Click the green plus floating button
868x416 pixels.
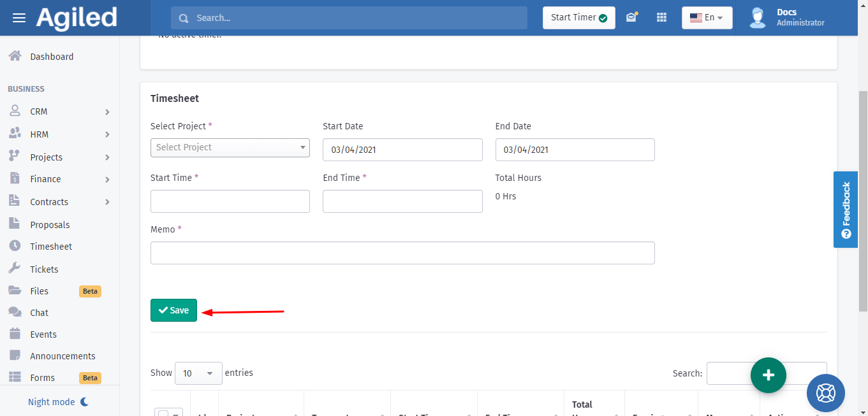pos(769,375)
